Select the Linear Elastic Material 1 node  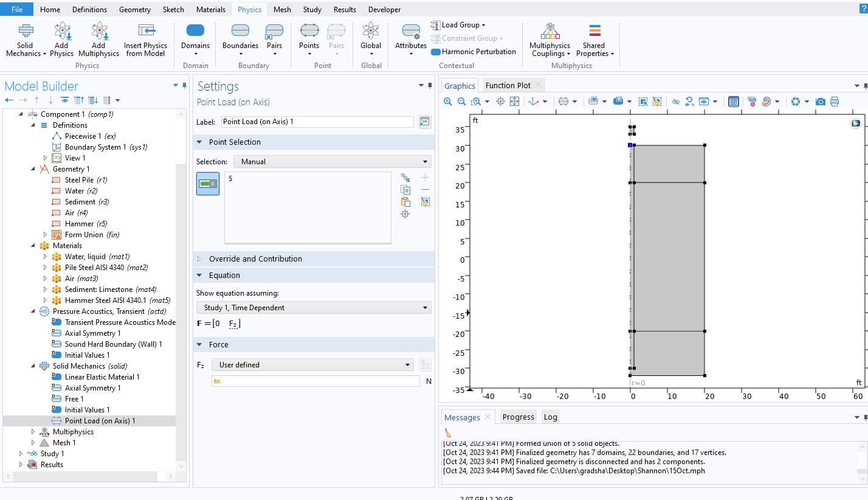(x=102, y=377)
